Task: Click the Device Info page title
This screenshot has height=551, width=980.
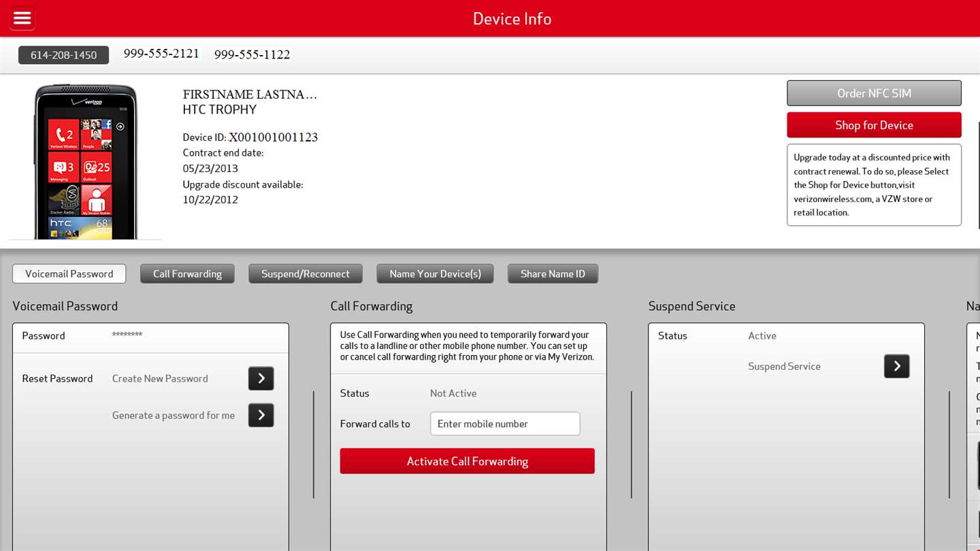Action: click(x=512, y=18)
